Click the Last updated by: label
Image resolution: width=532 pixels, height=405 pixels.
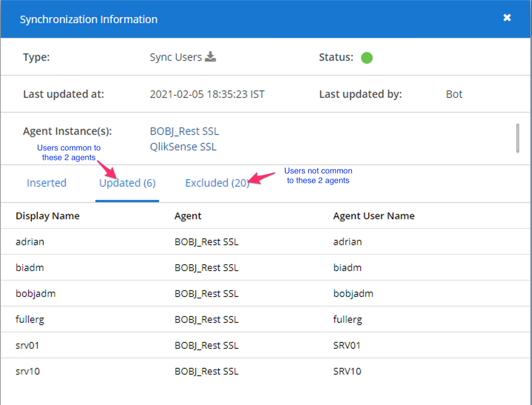tap(361, 94)
